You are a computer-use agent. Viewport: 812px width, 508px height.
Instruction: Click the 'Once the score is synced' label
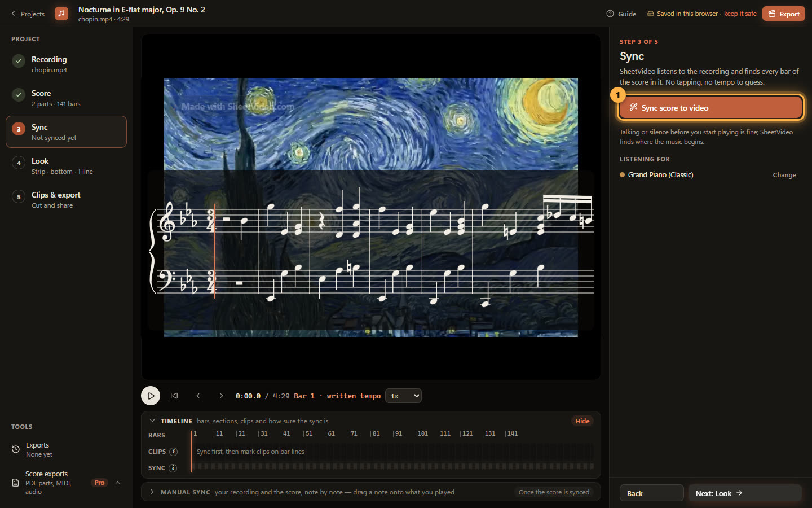pyautogui.click(x=554, y=492)
